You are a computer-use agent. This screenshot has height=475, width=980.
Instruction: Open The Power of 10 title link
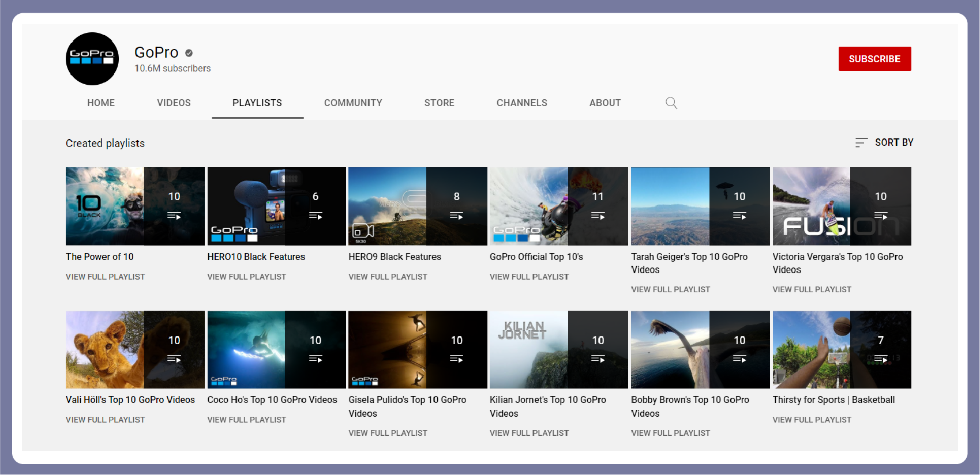pyautogui.click(x=100, y=257)
